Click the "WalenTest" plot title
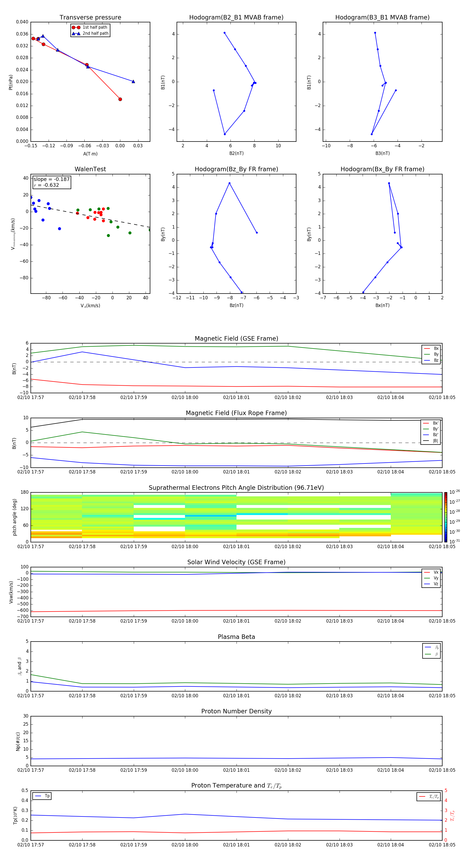 pos(90,169)
